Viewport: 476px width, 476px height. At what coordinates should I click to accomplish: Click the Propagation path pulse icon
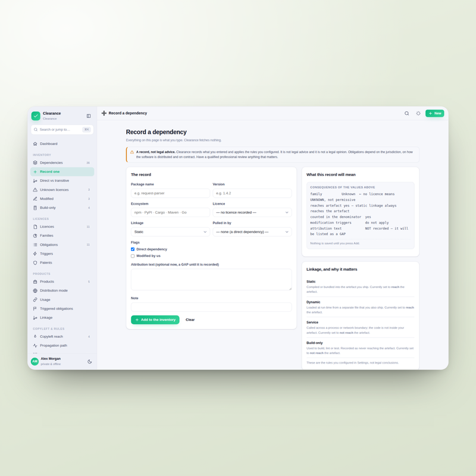35,346
